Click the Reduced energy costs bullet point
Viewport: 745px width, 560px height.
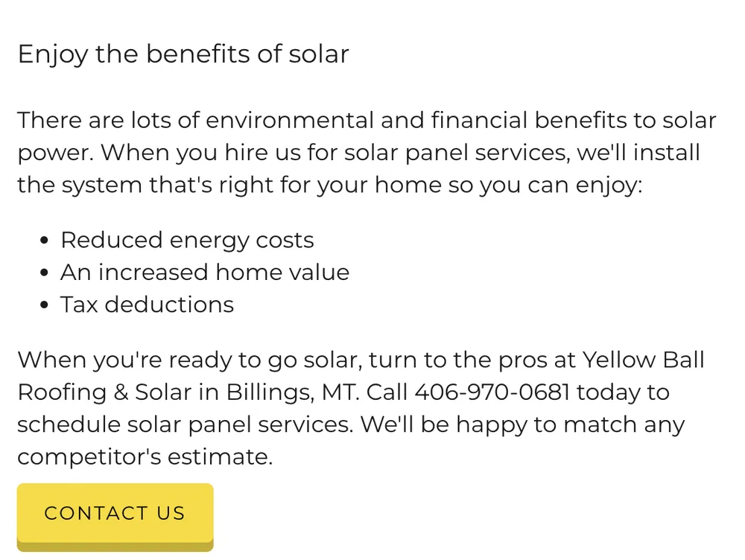click(187, 240)
